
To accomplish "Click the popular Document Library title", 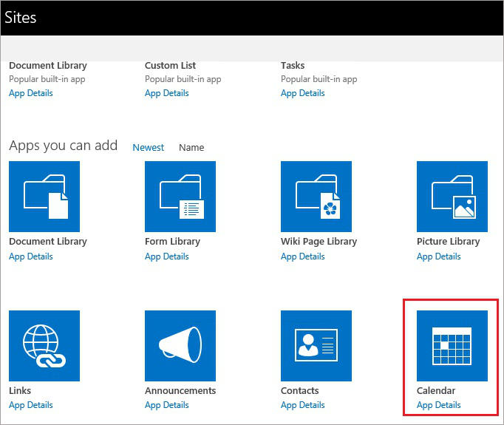I will point(48,66).
